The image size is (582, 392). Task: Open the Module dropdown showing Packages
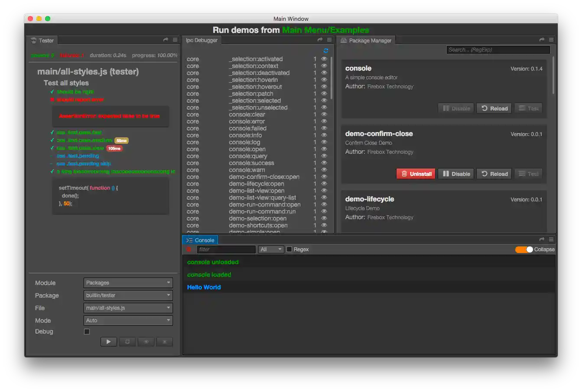pos(128,282)
